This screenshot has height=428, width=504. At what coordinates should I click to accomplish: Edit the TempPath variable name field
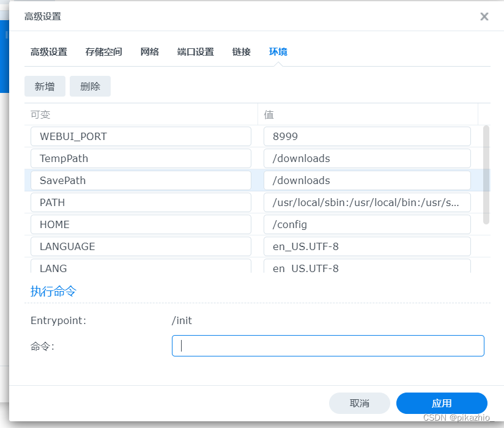pyautogui.click(x=141, y=158)
